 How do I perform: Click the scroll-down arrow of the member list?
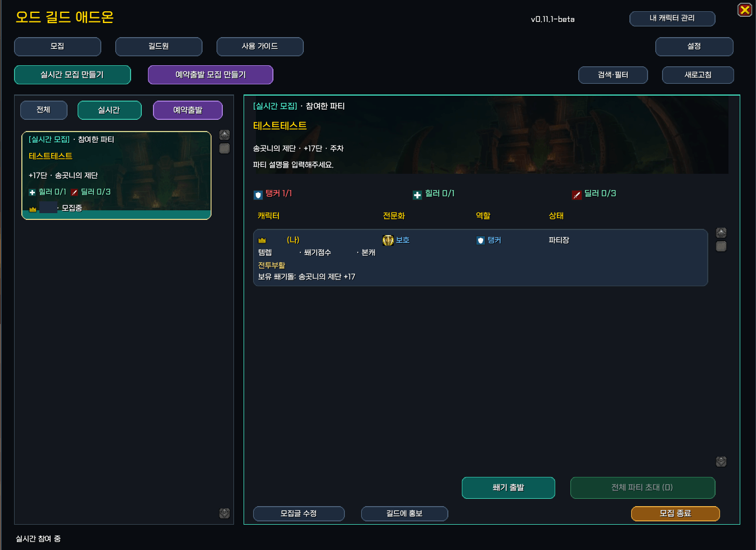pyautogui.click(x=721, y=462)
